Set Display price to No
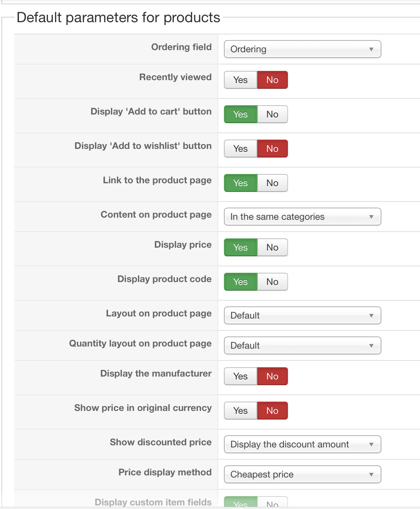 pos(272,247)
